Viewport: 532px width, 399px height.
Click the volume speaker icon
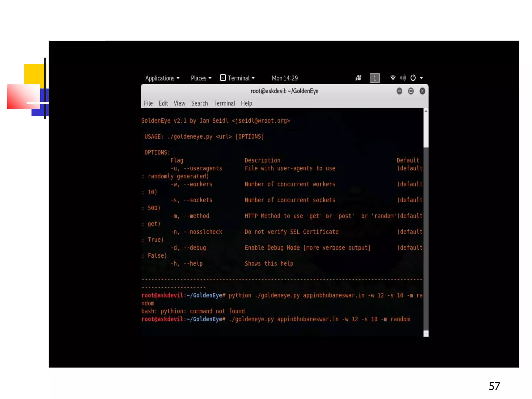click(403, 78)
